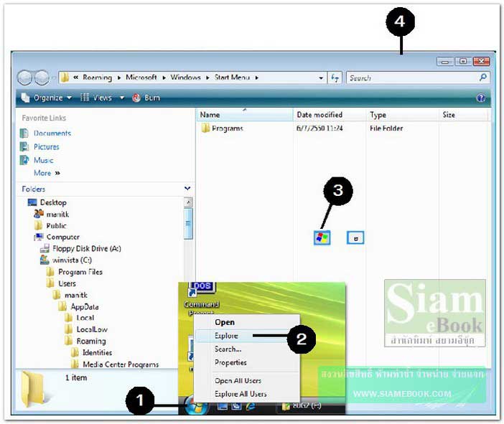
Task: Sort by Date modified column header
Action: coord(330,115)
